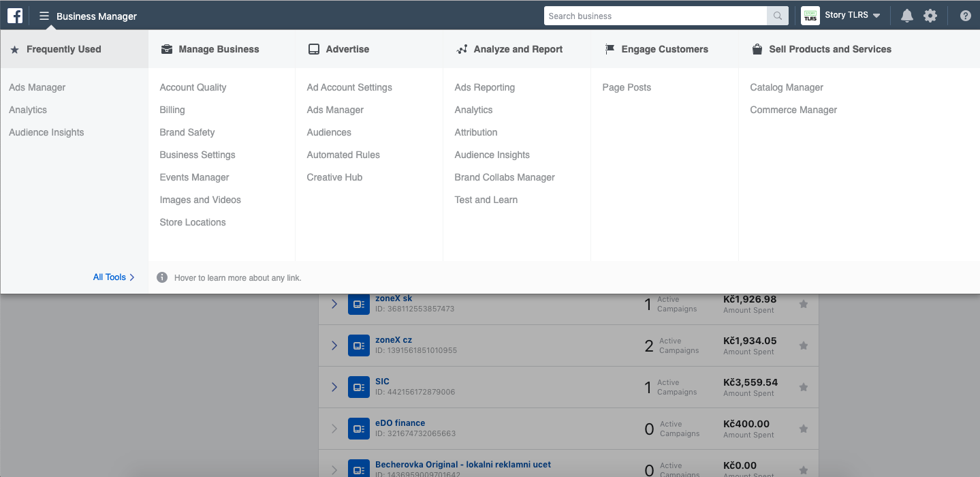Open Page Posts
The width and height of the screenshot is (980, 477).
point(627,87)
